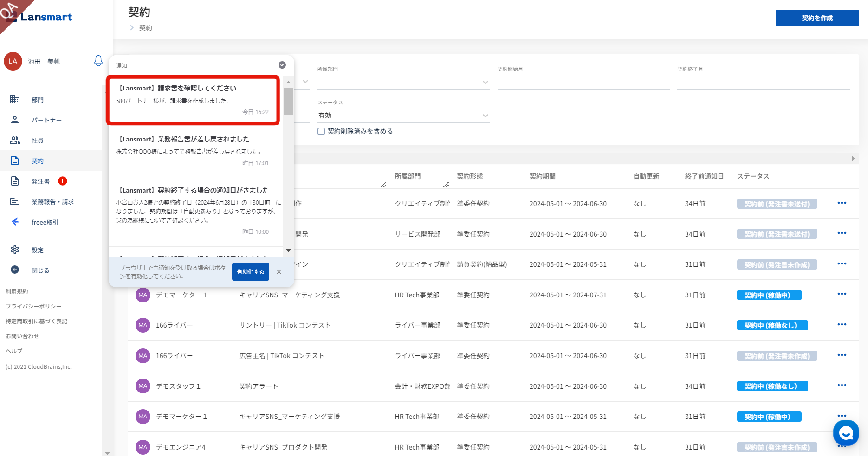Click the 契約を作成 button
Viewport: 868px width, 456px height.
point(817,18)
